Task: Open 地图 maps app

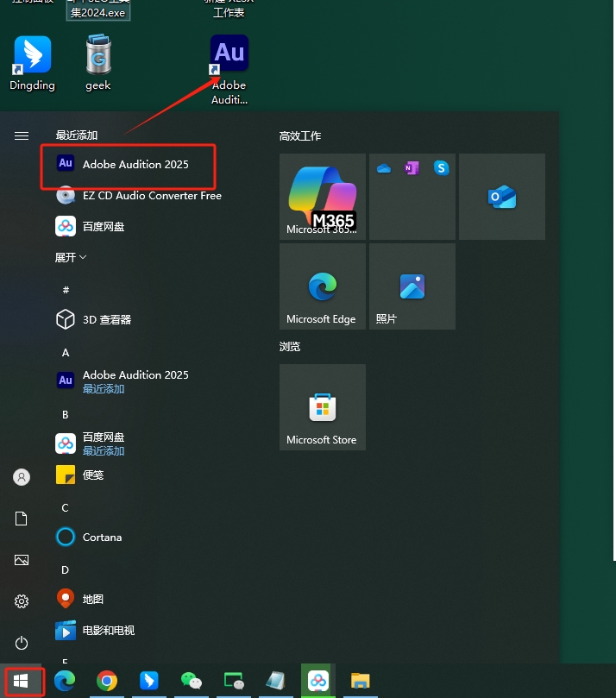Action: coord(80,599)
